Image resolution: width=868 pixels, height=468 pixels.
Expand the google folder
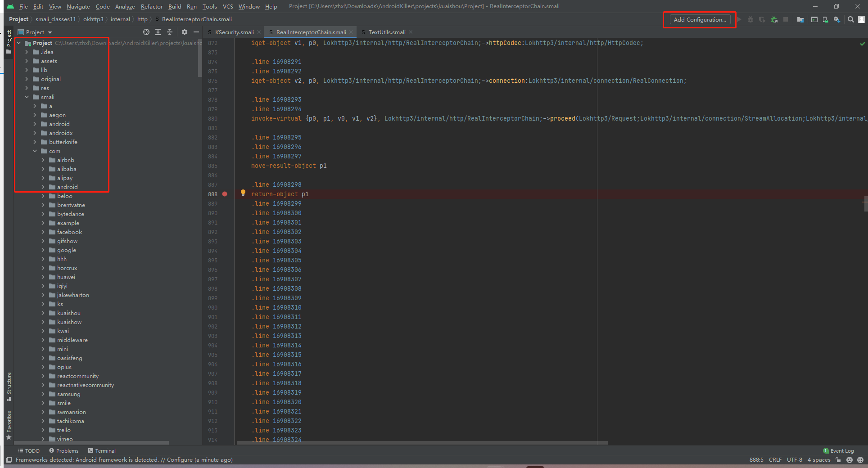[x=43, y=250]
